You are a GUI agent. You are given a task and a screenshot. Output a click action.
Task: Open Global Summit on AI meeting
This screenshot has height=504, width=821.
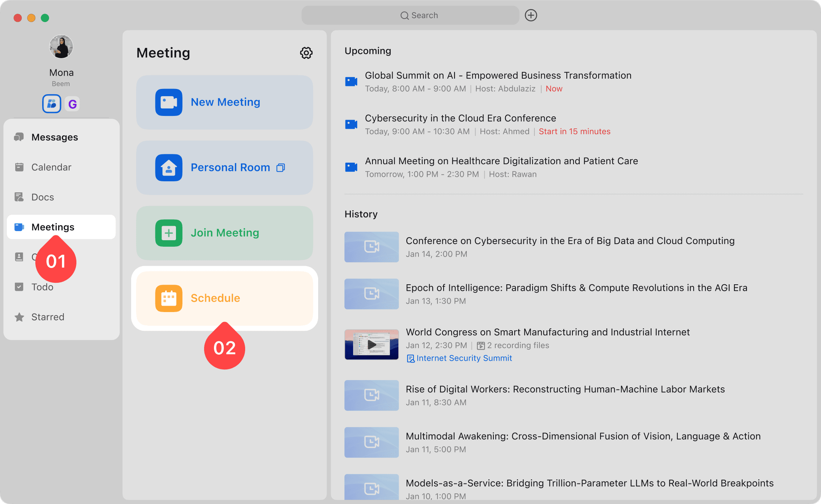coord(498,76)
